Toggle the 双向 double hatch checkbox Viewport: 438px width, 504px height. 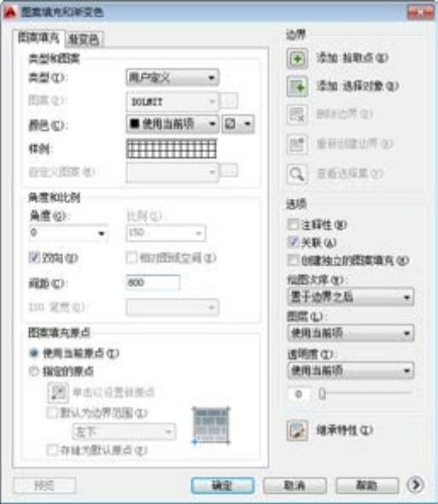coord(34,257)
